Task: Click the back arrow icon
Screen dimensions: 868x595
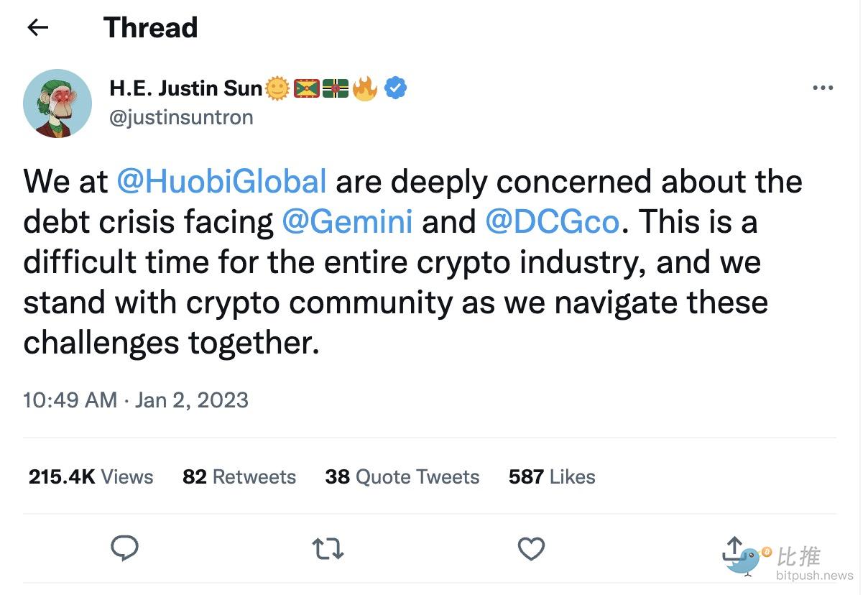Action: 37,28
